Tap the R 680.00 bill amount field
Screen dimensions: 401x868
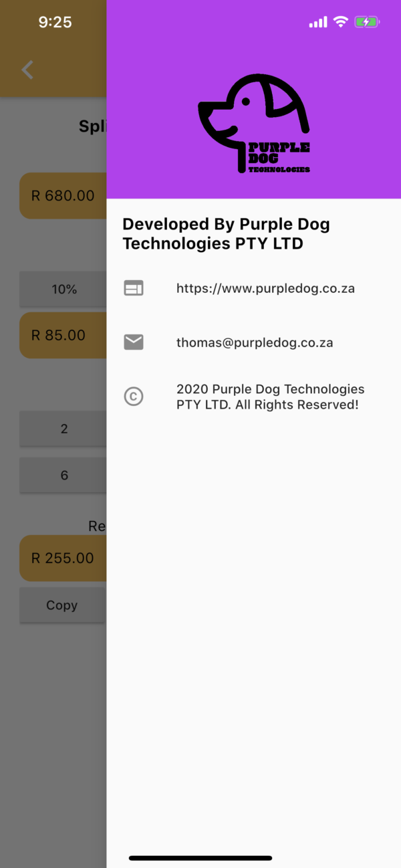point(63,196)
